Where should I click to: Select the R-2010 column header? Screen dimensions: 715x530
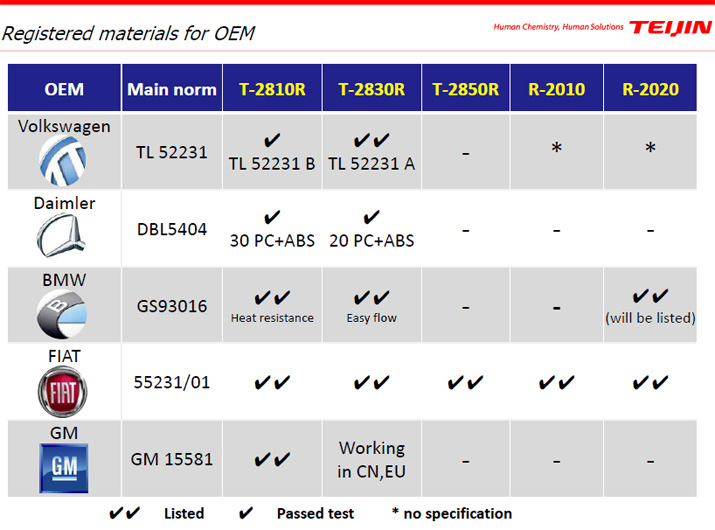tap(557, 88)
